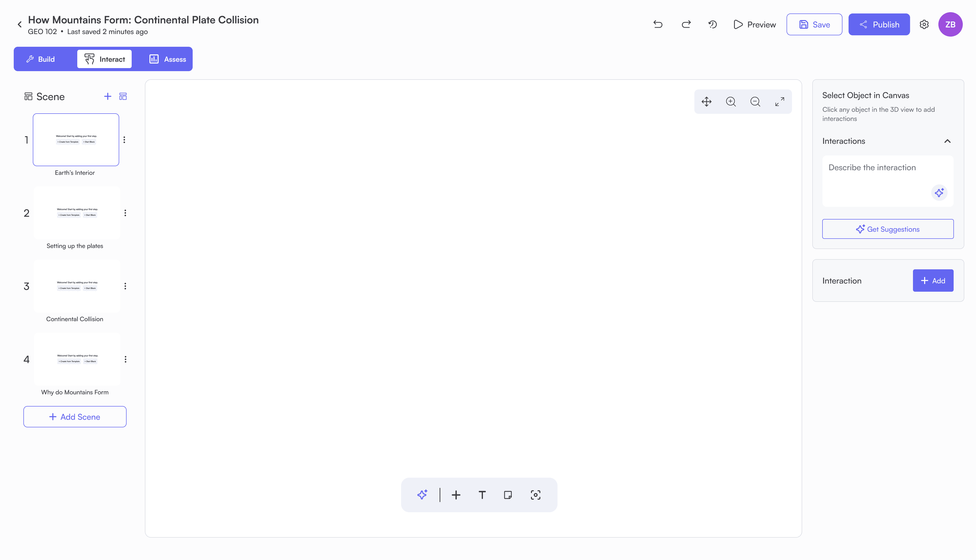Image resolution: width=976 pixels, height=560 pixels.
Task: Open version history clock icon
Action: coord(712,25)
